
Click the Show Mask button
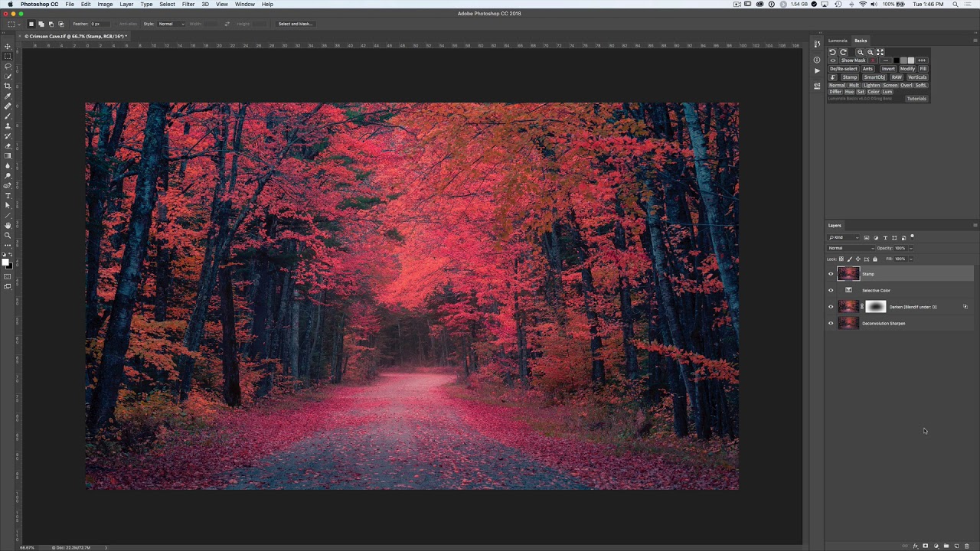pos(854,60)
